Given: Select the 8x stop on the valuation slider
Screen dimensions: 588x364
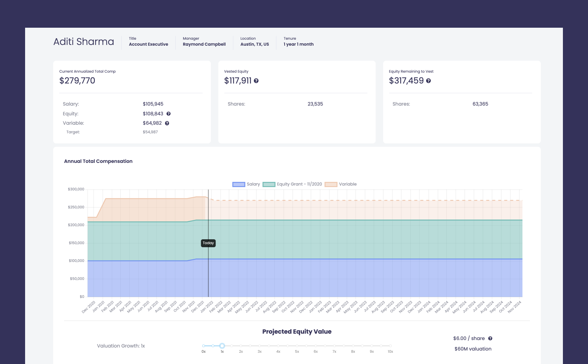Looking at the screenshot, I should click(353, 346).
